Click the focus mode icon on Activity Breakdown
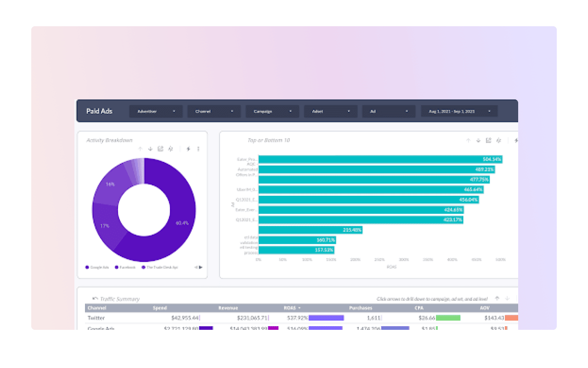This screenshot has width=588, height=368. (x=170, y=149)
